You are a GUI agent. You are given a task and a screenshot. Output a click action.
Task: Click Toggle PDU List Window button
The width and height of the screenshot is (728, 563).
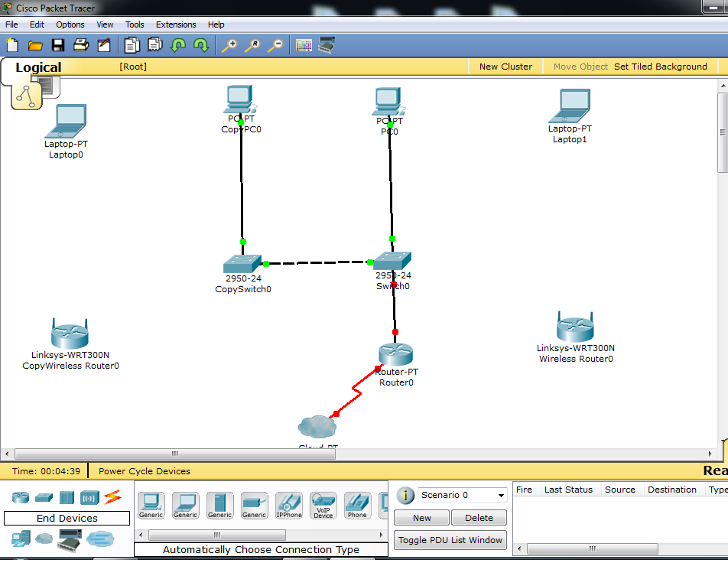click(450, 540)
